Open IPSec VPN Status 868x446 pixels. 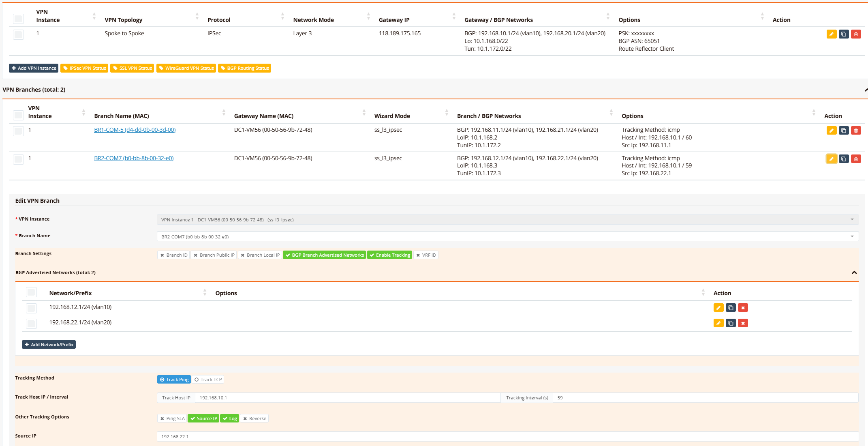(x=84, y=68)
